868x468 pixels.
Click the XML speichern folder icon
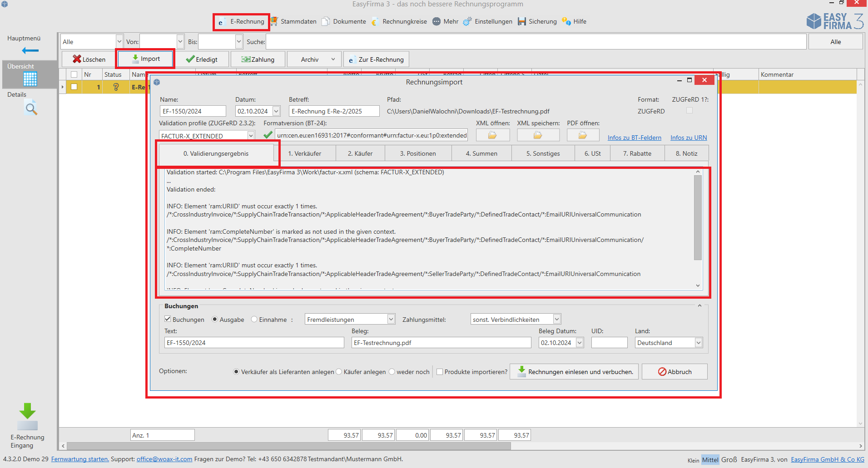[x=538, y=135]
